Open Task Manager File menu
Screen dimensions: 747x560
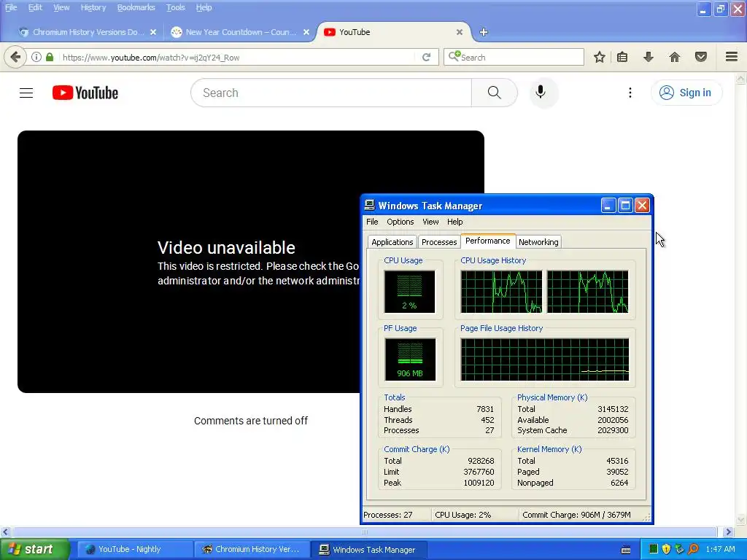[372, 222]
